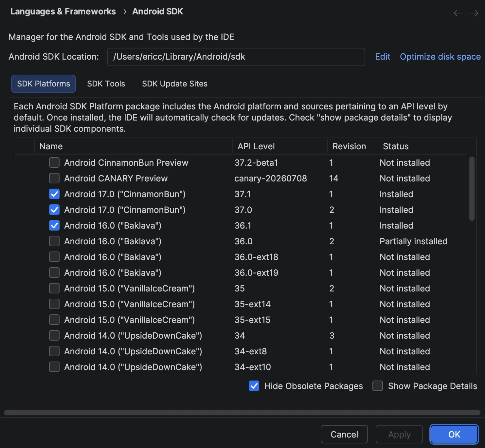
Task: Check Android CinnamonBun Preview checkbox
Action: click(x=54, y=162)
